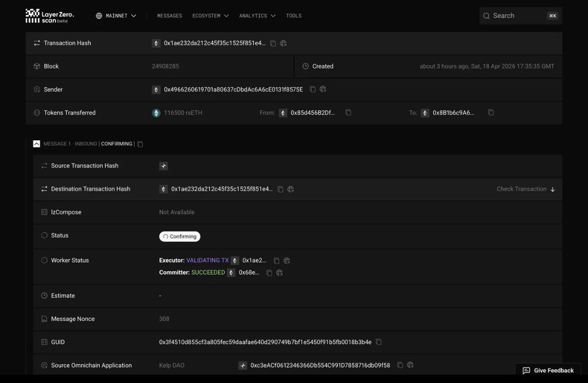Expand the Analytics menu
588x383 pixels.
click(x=257, y=16)
